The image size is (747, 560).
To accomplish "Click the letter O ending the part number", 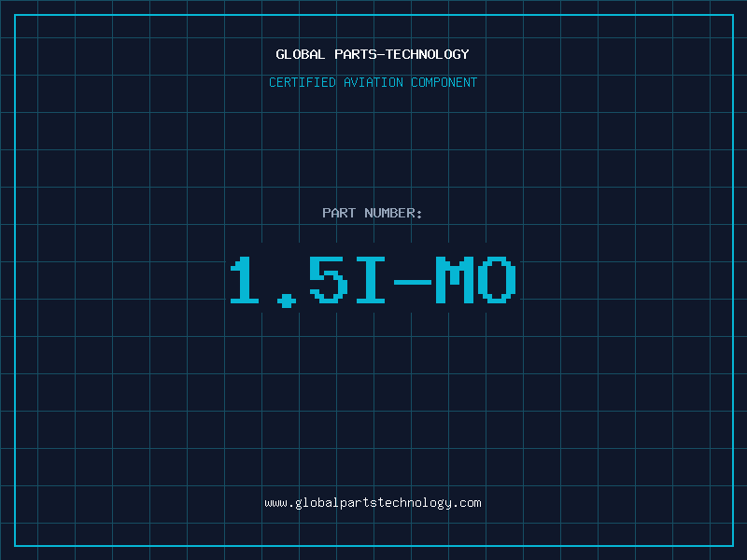I will click(x=498, y=279).
